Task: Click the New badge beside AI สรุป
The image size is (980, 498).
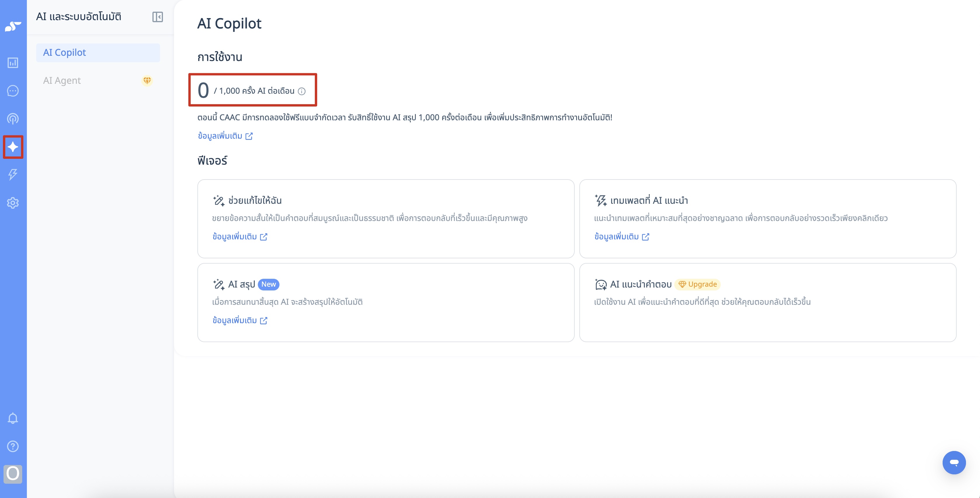Action: (269, 284)
